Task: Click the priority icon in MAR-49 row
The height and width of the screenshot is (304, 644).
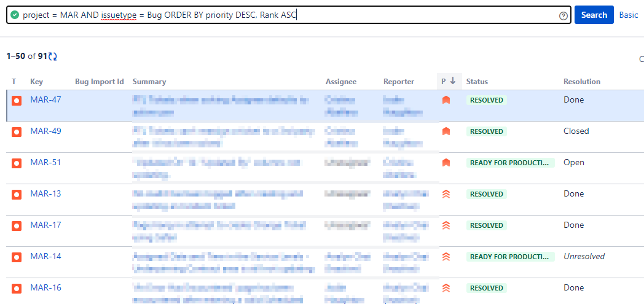Action: (x=446, y=131)
